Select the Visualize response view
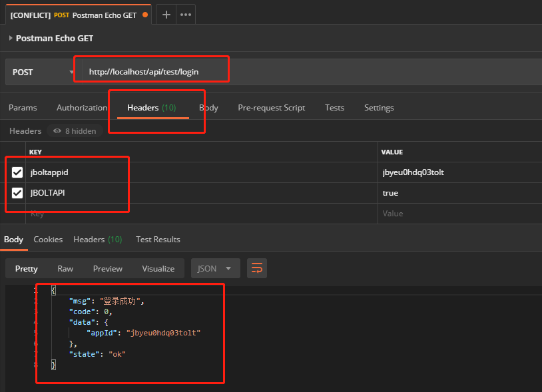Screen dimensions: 542x392 [158, 269]
